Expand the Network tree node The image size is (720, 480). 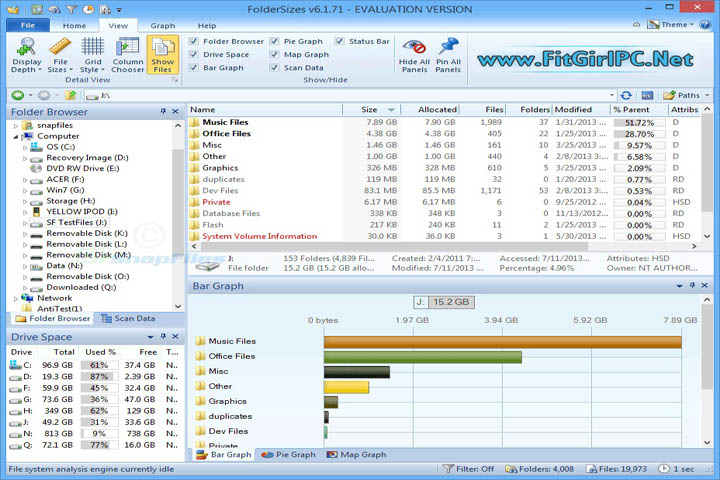tap(16, 298)
